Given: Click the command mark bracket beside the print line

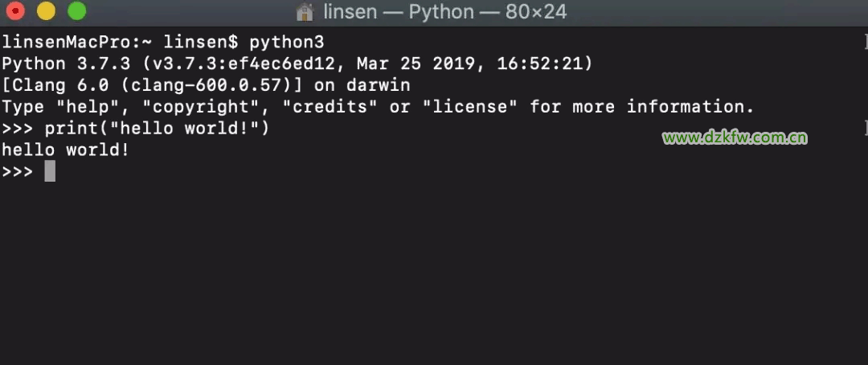Looking at the screenshot, I should (x=865, y=128).
